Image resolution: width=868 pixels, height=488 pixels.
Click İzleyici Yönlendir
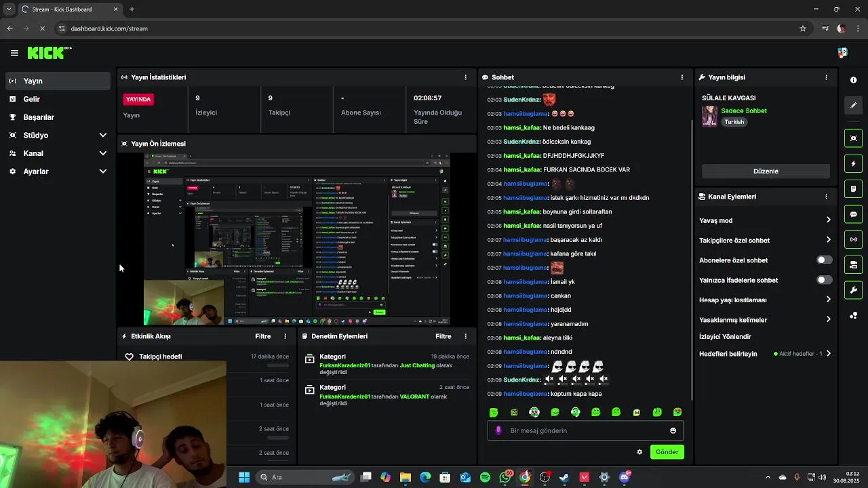tap(725, 337)
